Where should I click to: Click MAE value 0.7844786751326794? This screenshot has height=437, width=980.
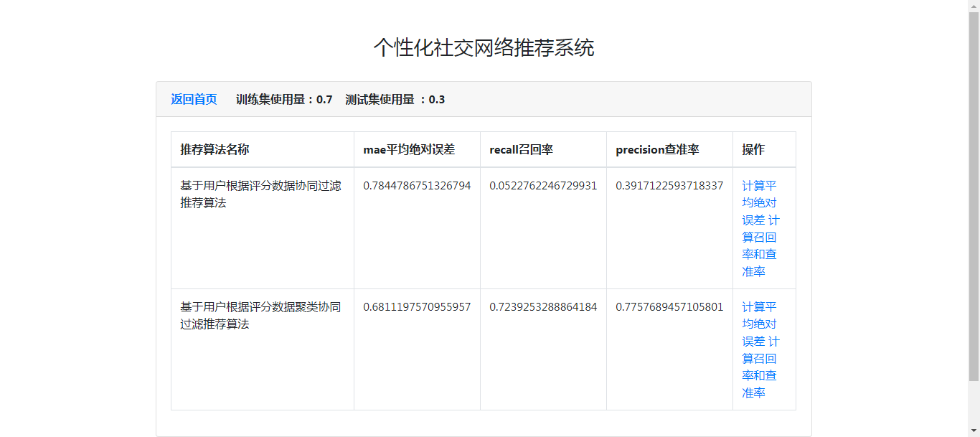(417, 185)
